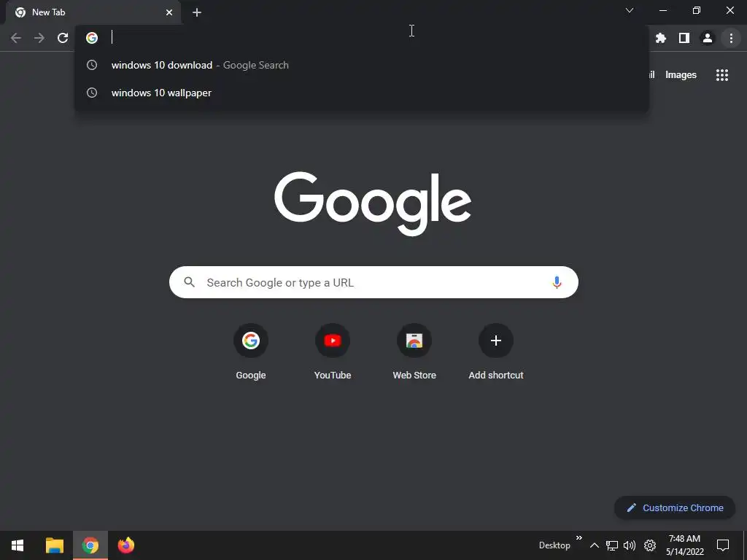This screenshot has height=560, width=747.
Task: Expand the Desktop toolbar chevron
Action: pyautogui.click(x=578, y=538)
